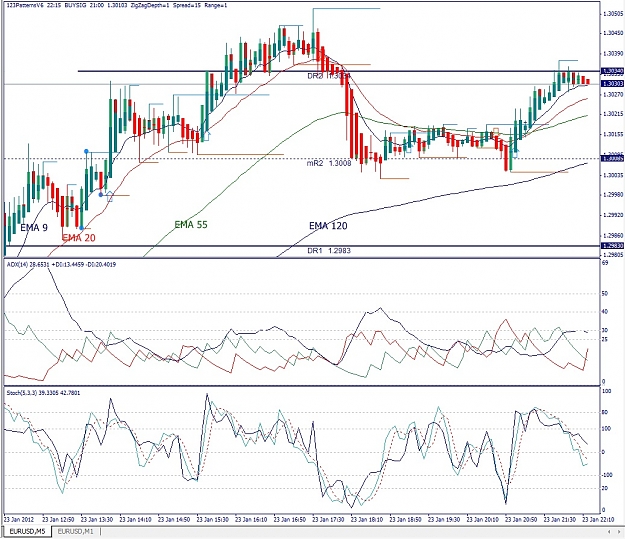Click the 1.29860 price axis label

pyautogui.click(x=613, y=236)
